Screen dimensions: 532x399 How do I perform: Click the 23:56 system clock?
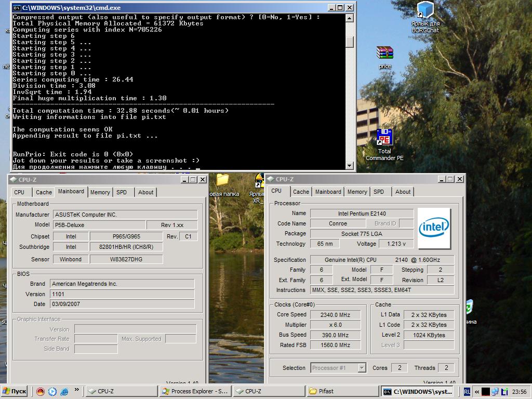519,392
